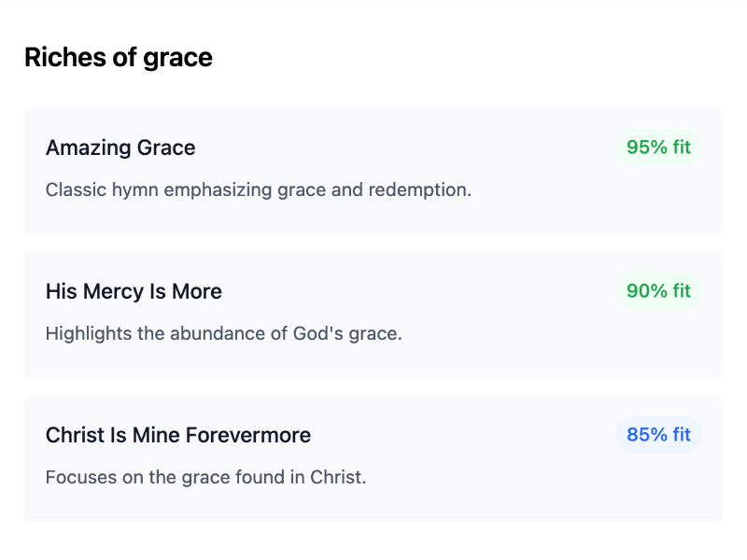Click the 'Riches of grace' heading
This screenshot has height=560, width=747.
click(118, 58)
